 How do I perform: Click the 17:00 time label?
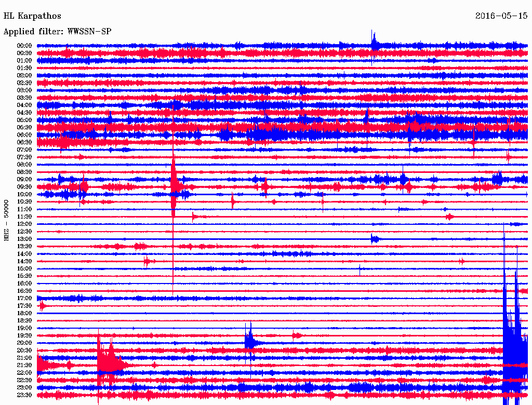pyautogui.click(x=24, y=299)
